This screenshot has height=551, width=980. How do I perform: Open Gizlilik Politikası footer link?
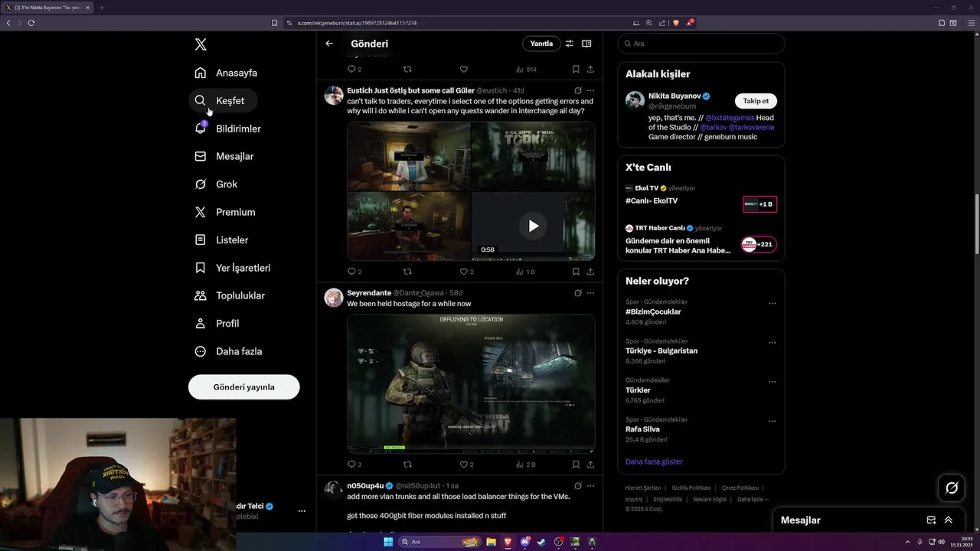pos(691,487)
